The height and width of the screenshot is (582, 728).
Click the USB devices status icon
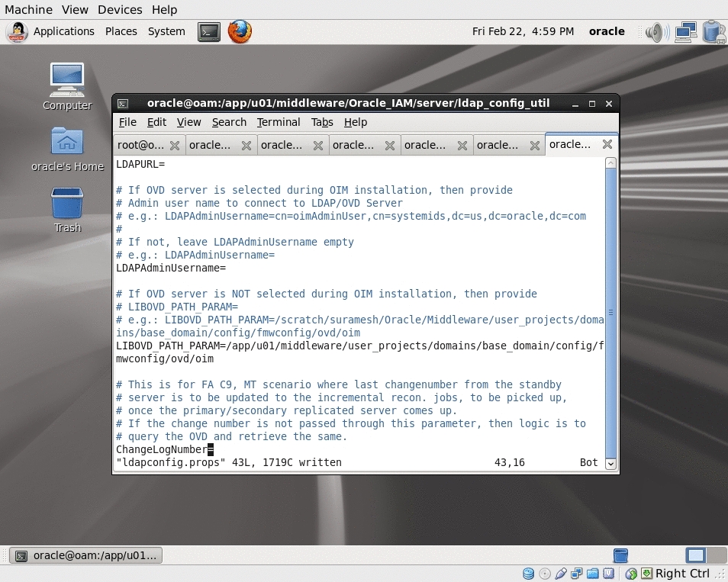tap(560, 574)
